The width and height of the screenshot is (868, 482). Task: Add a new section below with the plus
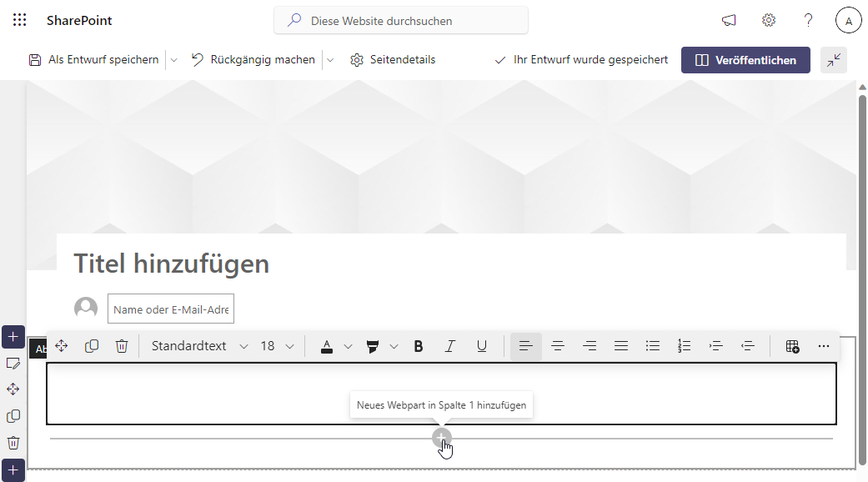coord(13,470)
